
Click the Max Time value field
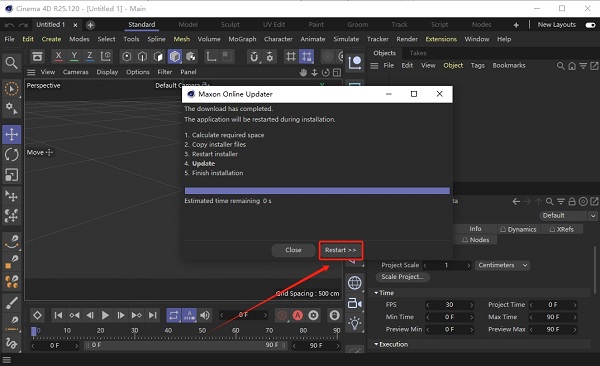[x=553, y=317]
